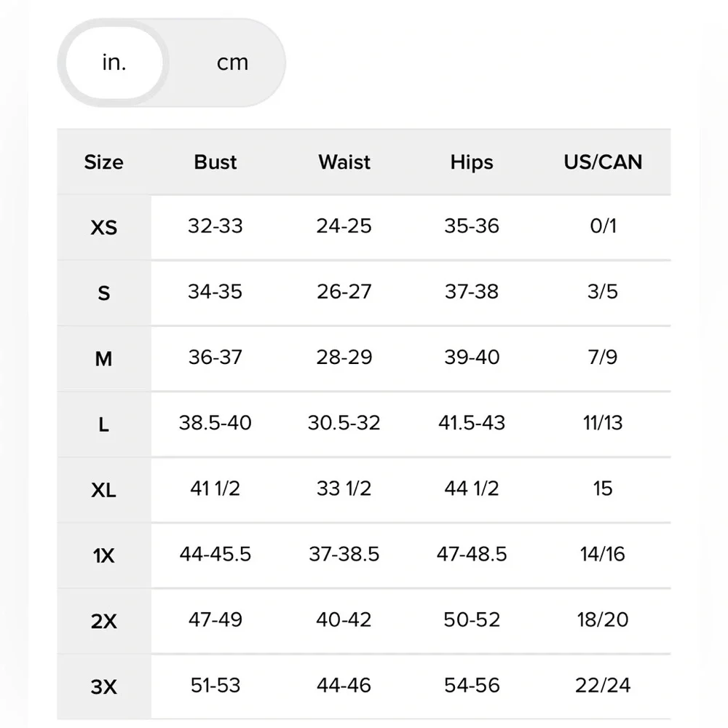Select the L size row label
The height and width of the screenshot is (728, 728).
click(103, 424)
